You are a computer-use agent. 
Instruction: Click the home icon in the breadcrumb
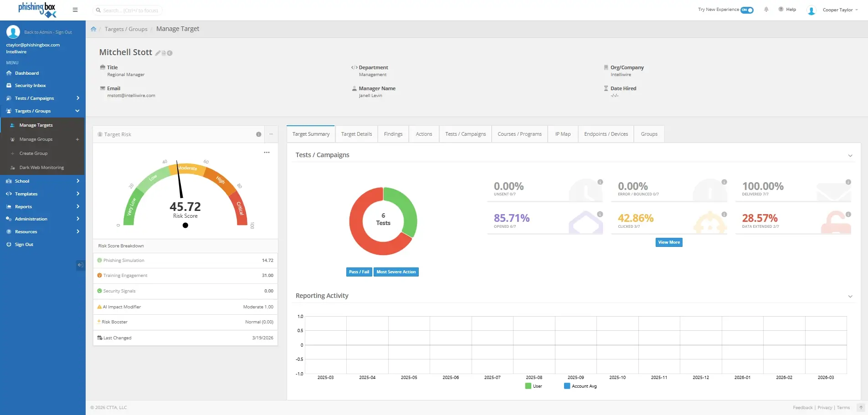pos(93,29)
